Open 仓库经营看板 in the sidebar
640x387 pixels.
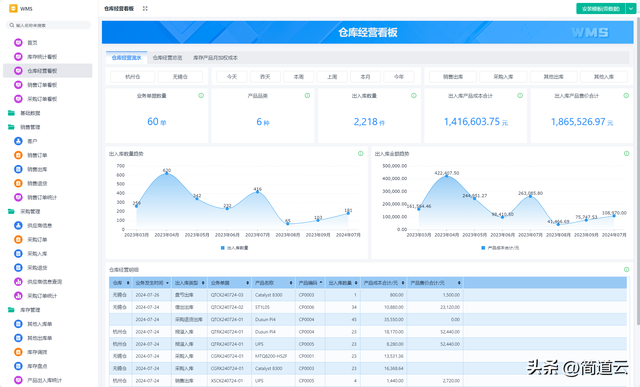pos(47,71)
